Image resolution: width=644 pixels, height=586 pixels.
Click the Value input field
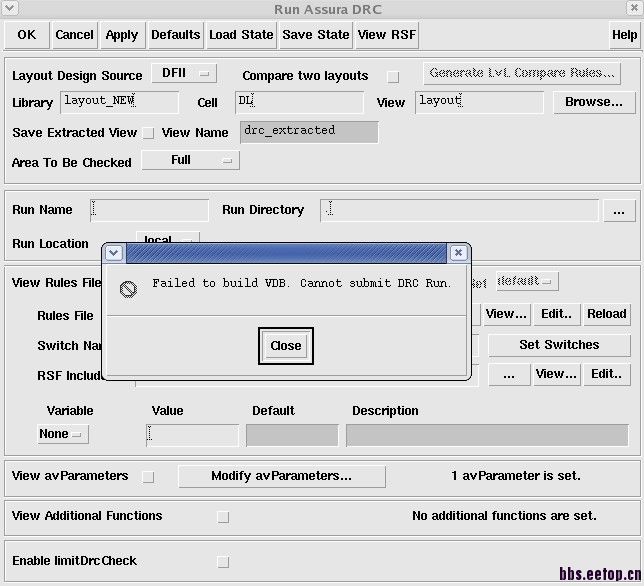[192, 435]
